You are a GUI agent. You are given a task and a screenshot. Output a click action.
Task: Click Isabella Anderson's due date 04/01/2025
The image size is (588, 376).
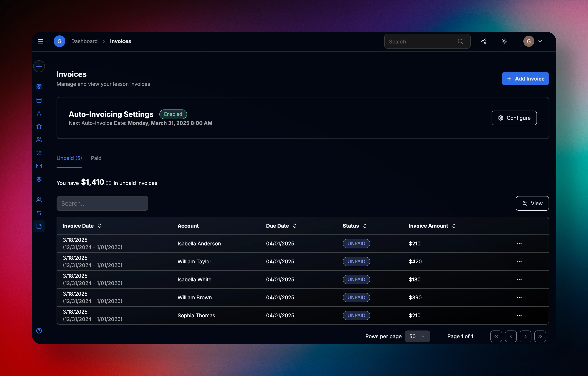[280, 244]
